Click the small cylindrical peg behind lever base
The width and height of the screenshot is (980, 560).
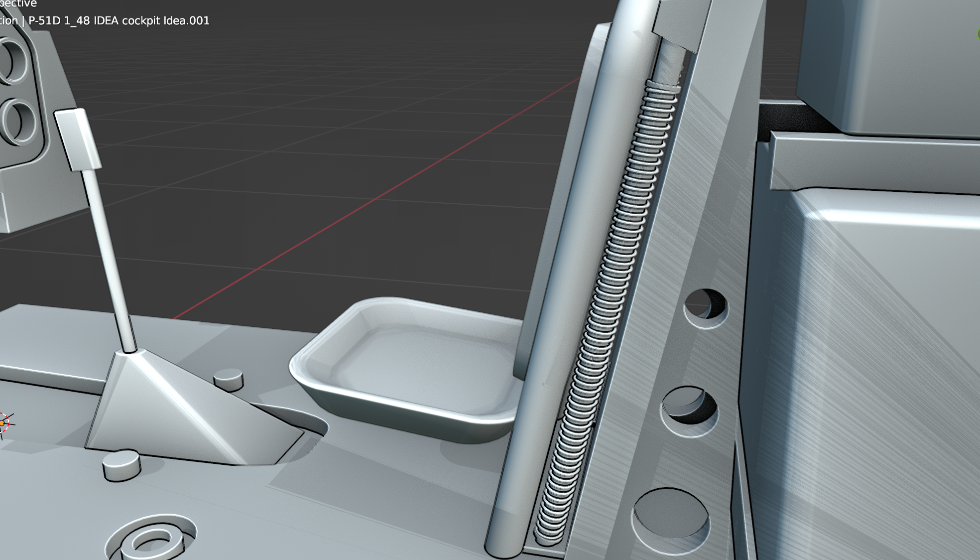[x=229, y=380]
